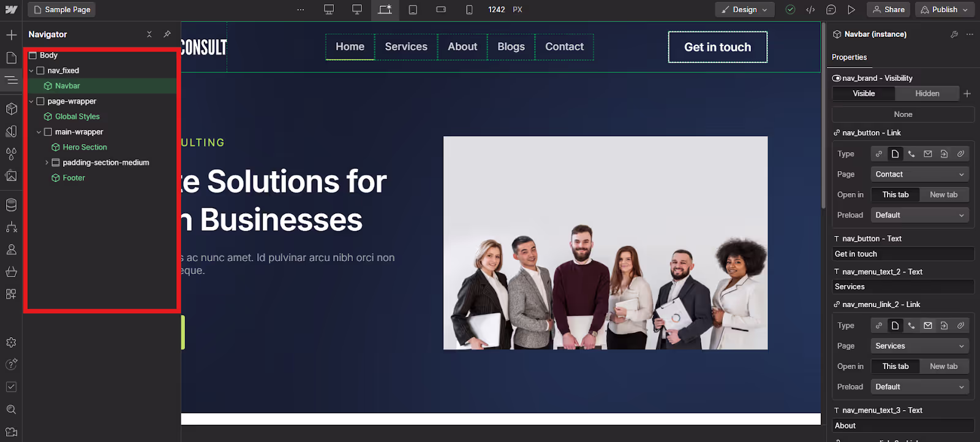Click the nav_button text field
The height and width of the screenshot is (442, 980).
click(x=903, y=254)
